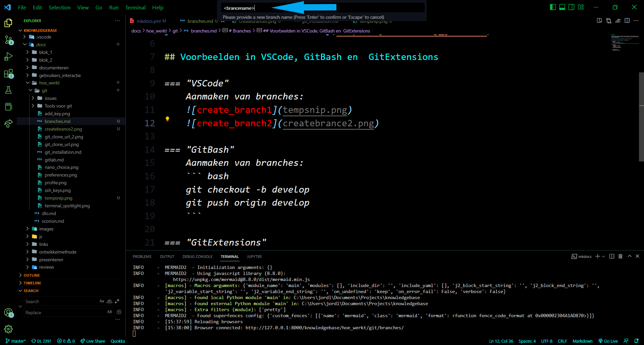
Task: Switch to the PROBLEMS panel tab
Action: pyautogui.click(x=142, y=257)
